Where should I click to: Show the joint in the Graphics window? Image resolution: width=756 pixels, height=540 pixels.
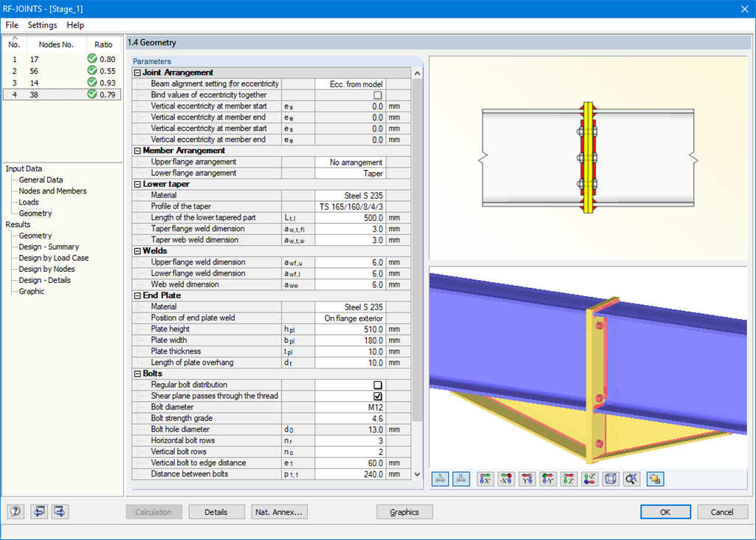pyautogui.click(x=405, y=511)
